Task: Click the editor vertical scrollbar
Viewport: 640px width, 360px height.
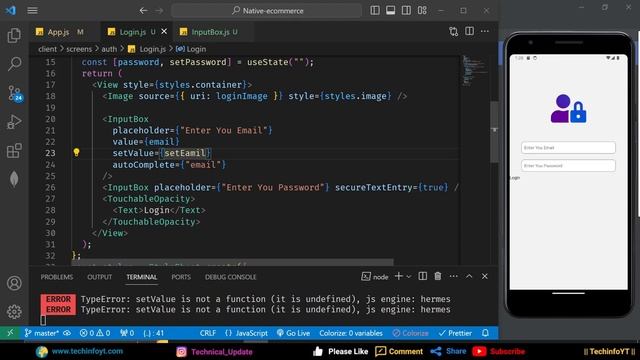Action: coord(494,131)
